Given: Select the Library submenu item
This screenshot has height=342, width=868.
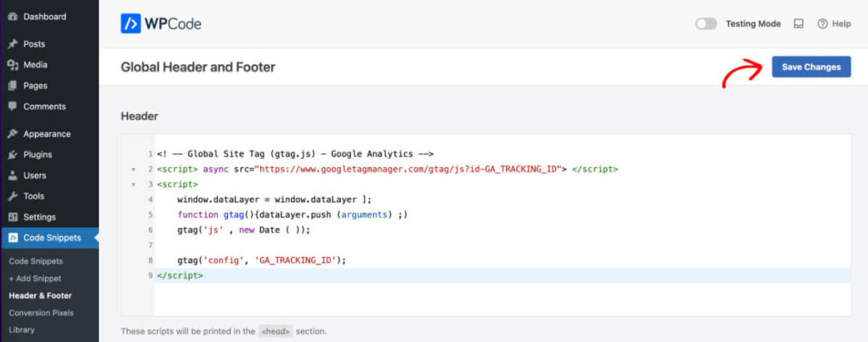Looking at the screenshot, I should click(21, 330).
